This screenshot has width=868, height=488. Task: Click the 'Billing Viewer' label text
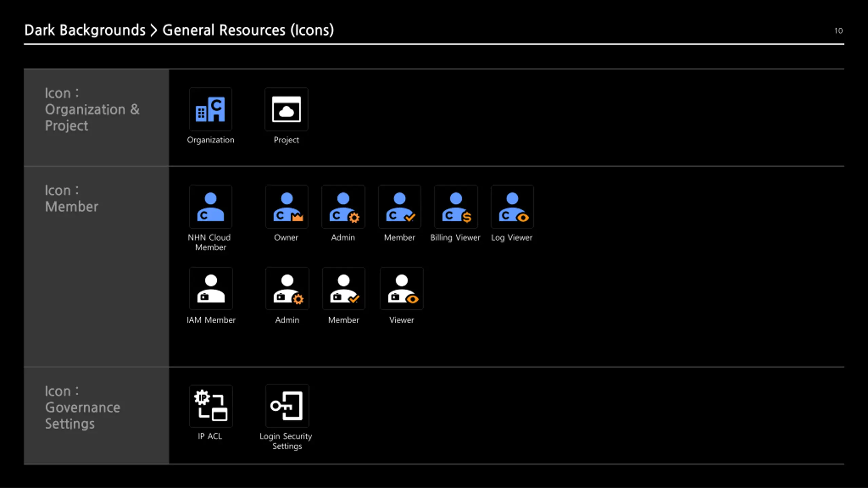(455, 238)
